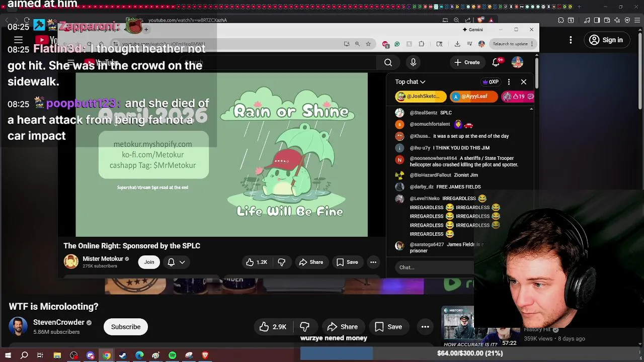Select @AyyyLeaf chip in chat ticker
Viewport: 644px width, 362px height.
point(474,97)
